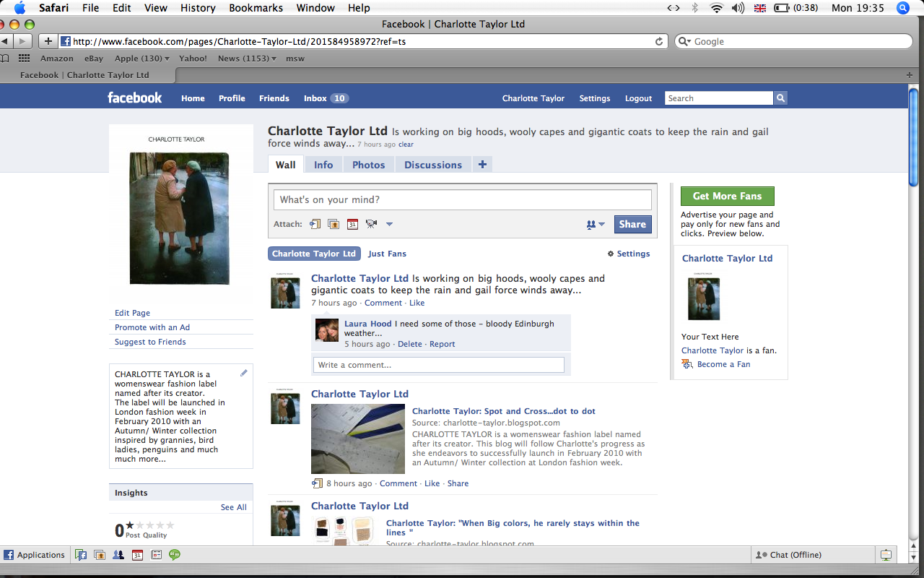Open the volume control in menu bar
This screenshot has height=578, width=924.
(x=737, y=8)
